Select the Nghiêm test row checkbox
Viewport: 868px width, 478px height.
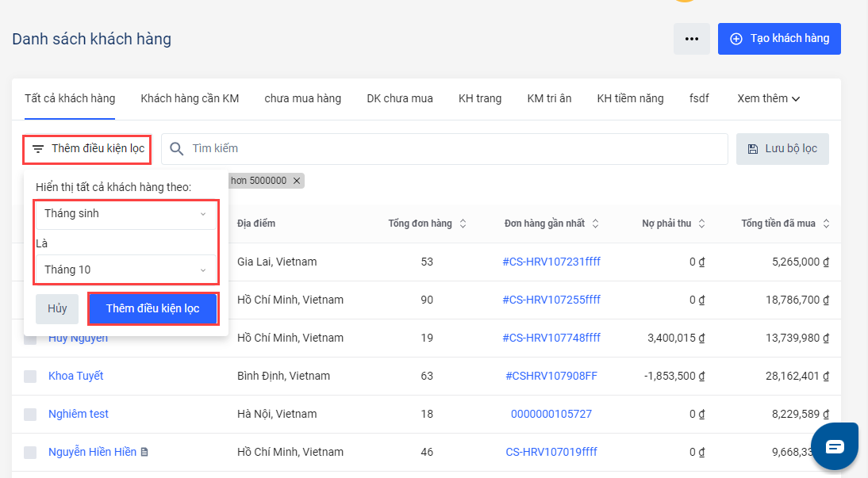30,415
